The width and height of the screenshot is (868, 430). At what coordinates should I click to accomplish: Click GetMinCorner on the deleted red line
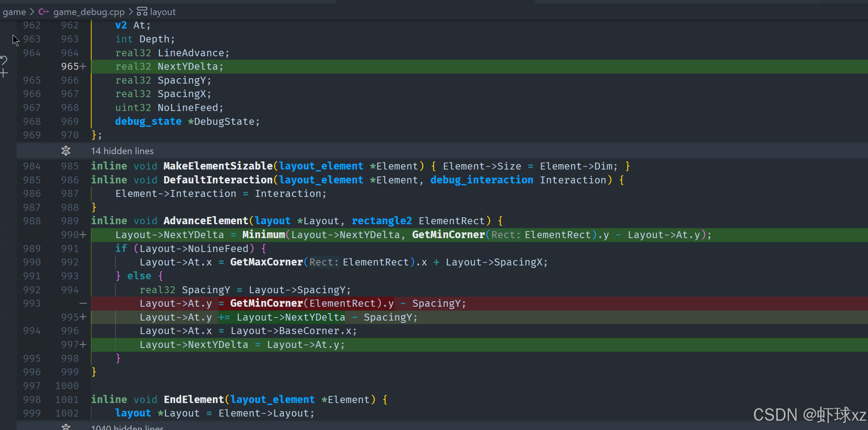(266, 304)
